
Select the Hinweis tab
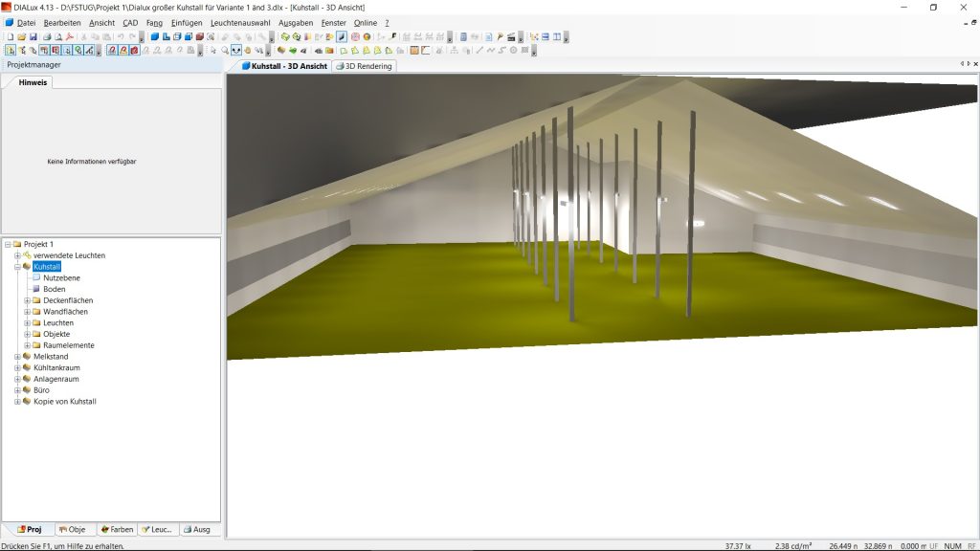(x=33, y=82)
